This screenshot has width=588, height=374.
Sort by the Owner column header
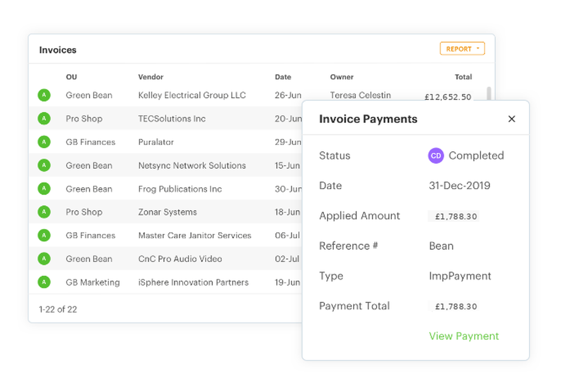(x=342, y=77)
